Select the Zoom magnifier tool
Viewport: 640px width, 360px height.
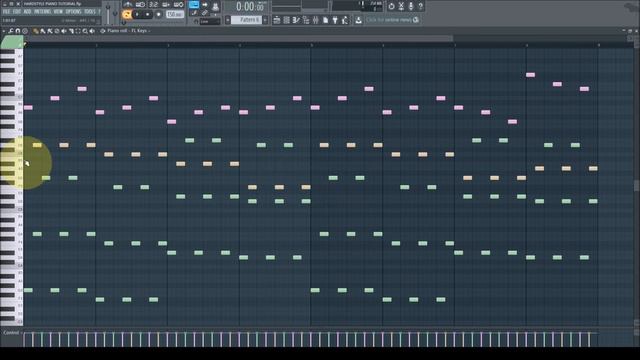[85, 31]
